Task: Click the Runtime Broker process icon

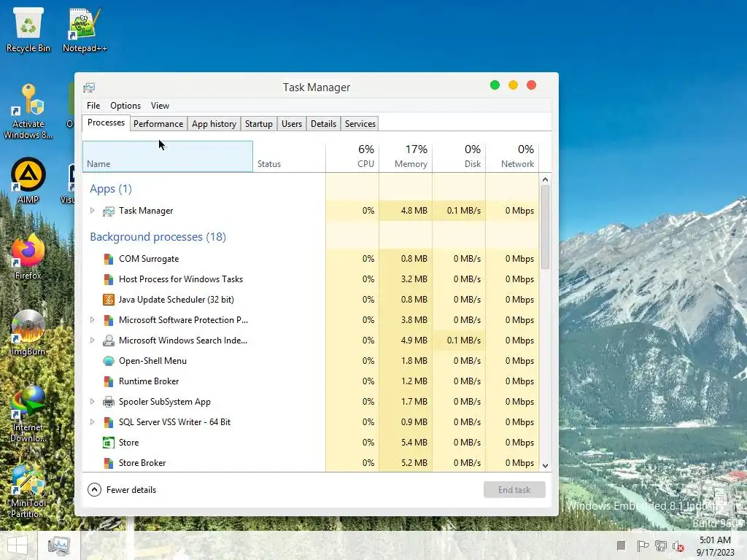Action: click(x=109, y=381)
